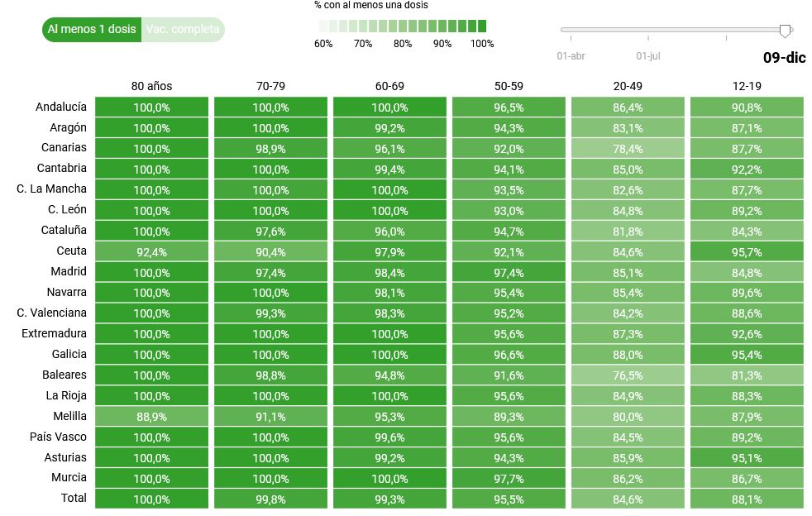Click the lightest 60% legend swatch
Viewport: 812px width, 516px height.
(x=322, y=26)
